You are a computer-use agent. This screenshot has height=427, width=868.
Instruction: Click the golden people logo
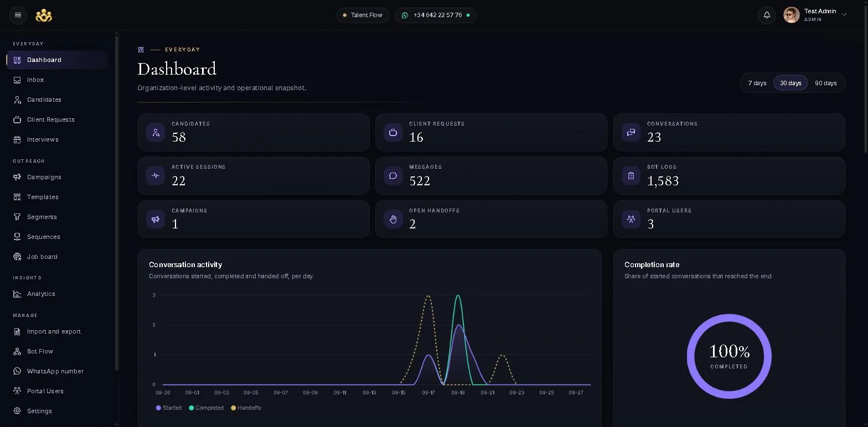[44, 15]
